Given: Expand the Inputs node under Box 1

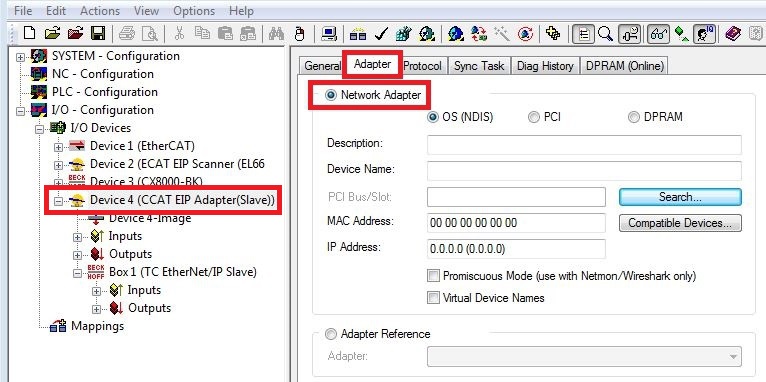Looking at the screenshot, I should tap(97, 291).
